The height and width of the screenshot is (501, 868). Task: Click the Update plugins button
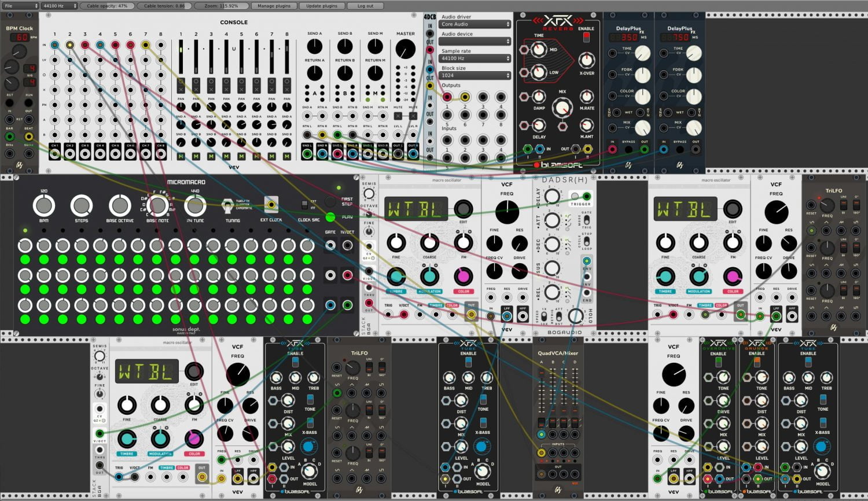[x=322, y=6]
